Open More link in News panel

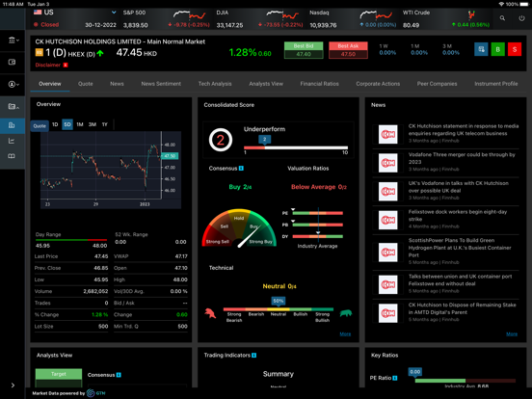[x=512, y=334]
